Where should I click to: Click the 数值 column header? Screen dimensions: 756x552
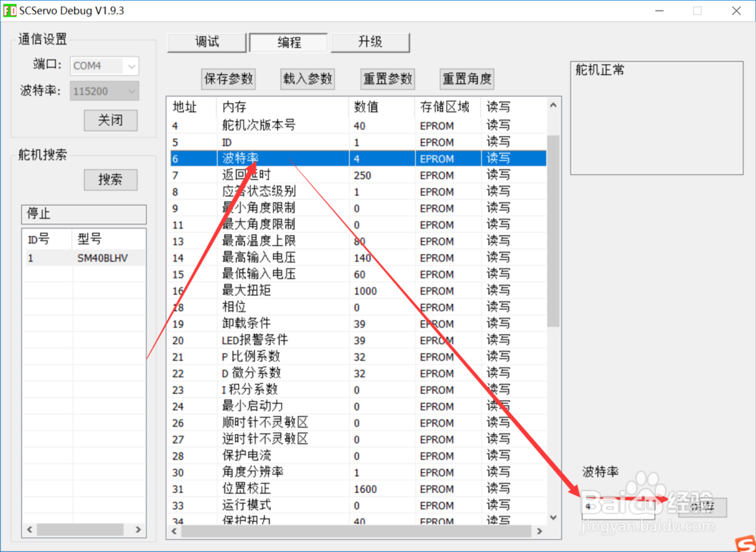point(382,107)
